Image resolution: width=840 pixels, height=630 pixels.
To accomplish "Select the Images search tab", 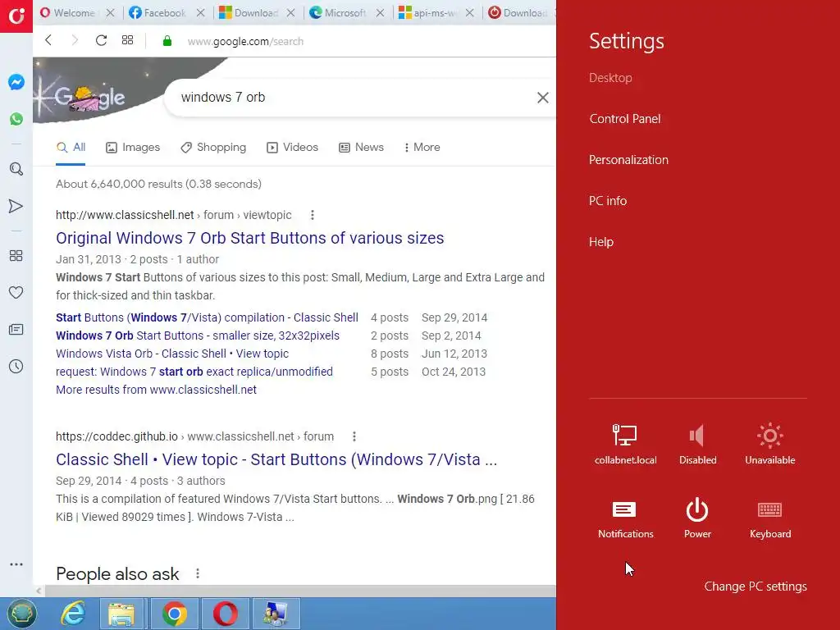I will [133, 148].
